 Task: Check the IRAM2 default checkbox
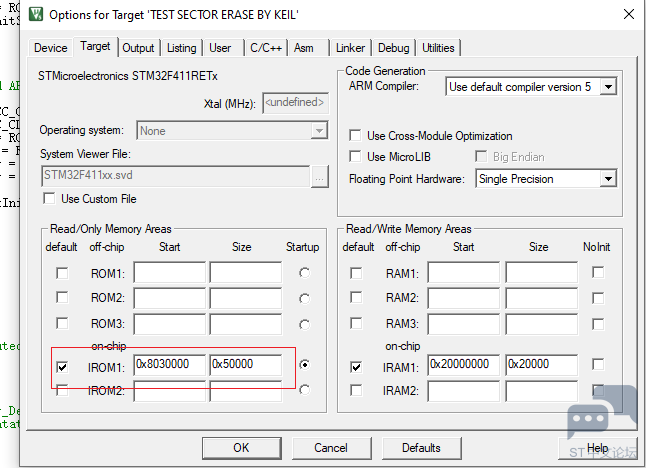click(356, 390)
